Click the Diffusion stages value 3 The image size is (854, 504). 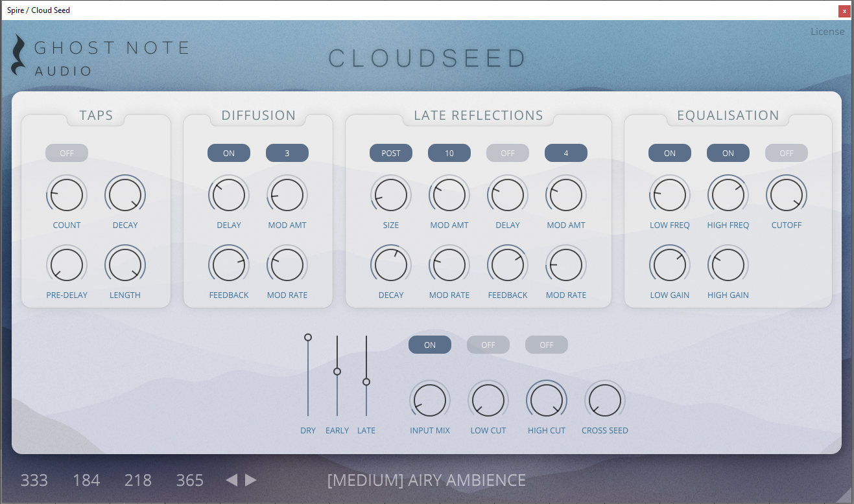click(x=287, y=153)
